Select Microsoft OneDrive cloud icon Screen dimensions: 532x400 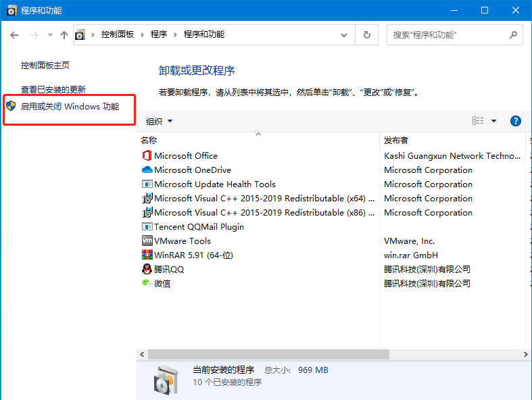click(147, 170)
